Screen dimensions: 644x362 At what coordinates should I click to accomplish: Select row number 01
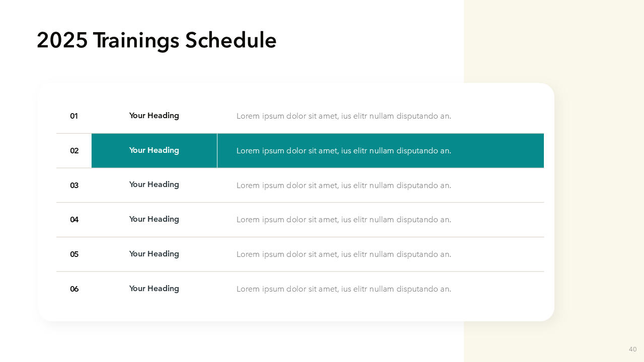click(74, 116)
